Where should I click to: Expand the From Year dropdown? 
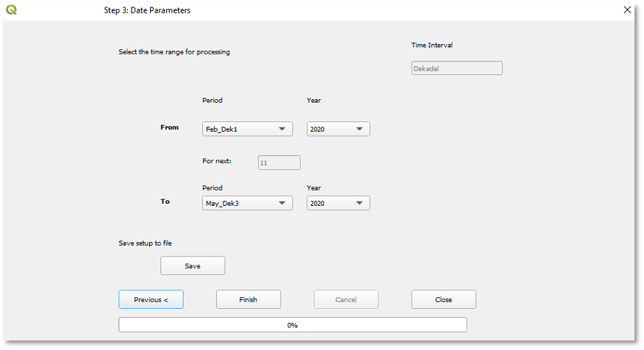coord(338,129)
